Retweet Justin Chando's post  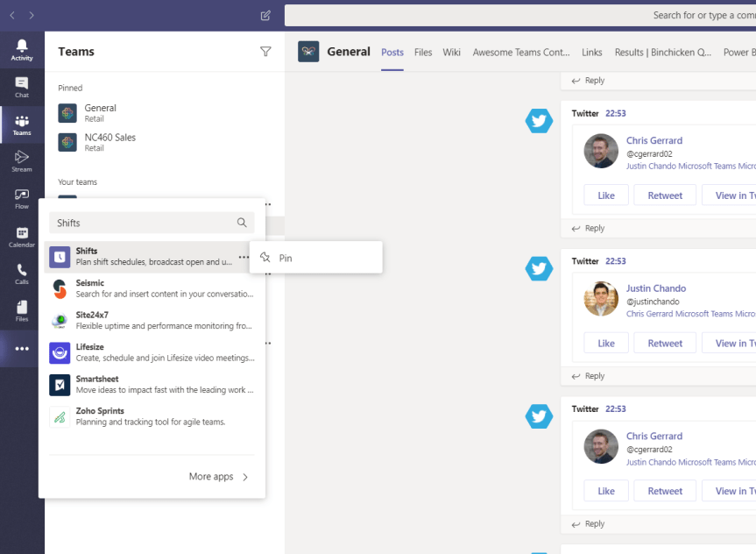pos(664,342)
